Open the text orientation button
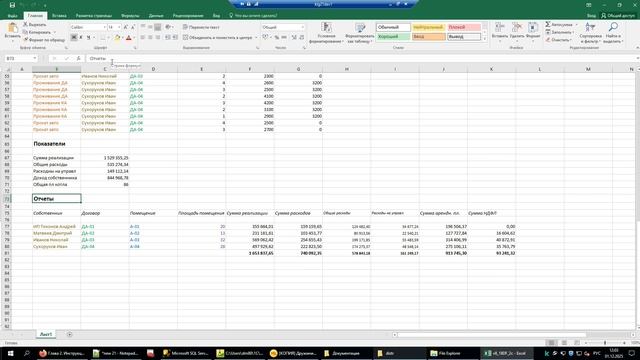 (x=169, y=27)
